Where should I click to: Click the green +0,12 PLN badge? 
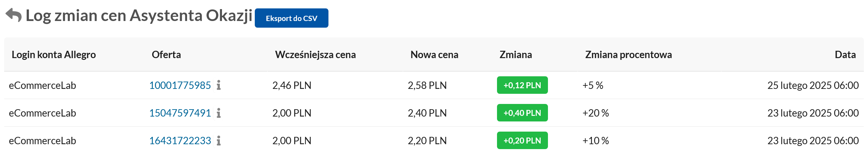522,85
